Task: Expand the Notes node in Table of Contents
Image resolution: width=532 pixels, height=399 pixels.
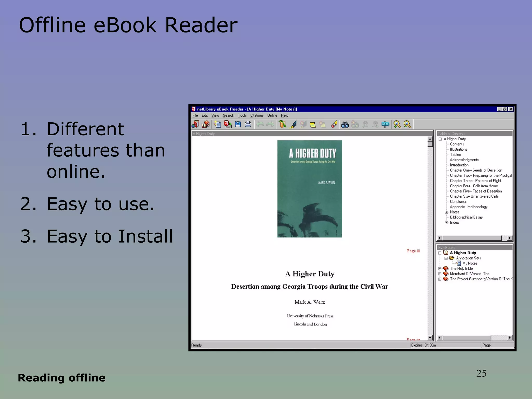Action: click(x=446, y=212)
